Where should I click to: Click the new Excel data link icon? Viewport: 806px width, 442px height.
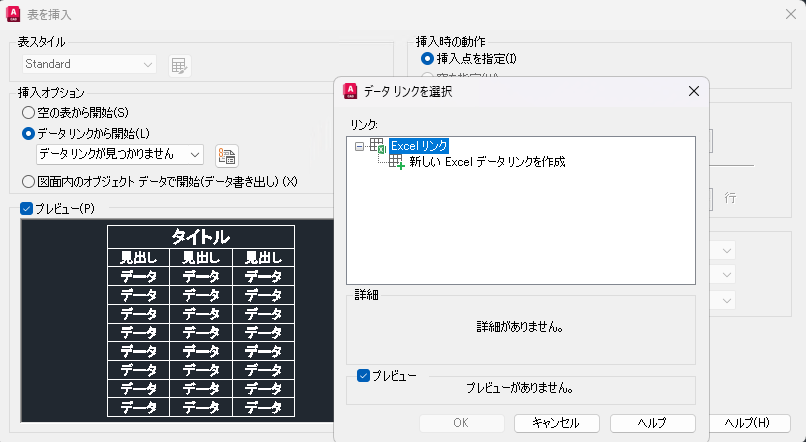[397, 162]
